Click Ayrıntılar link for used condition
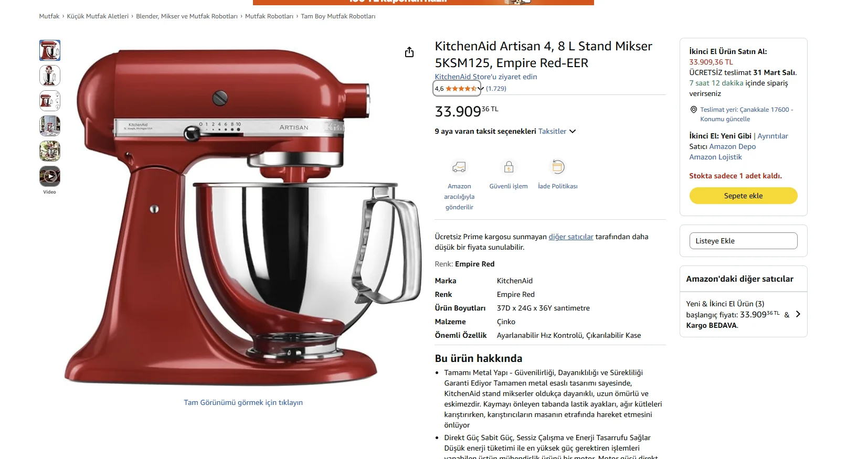 pos(772,136)
